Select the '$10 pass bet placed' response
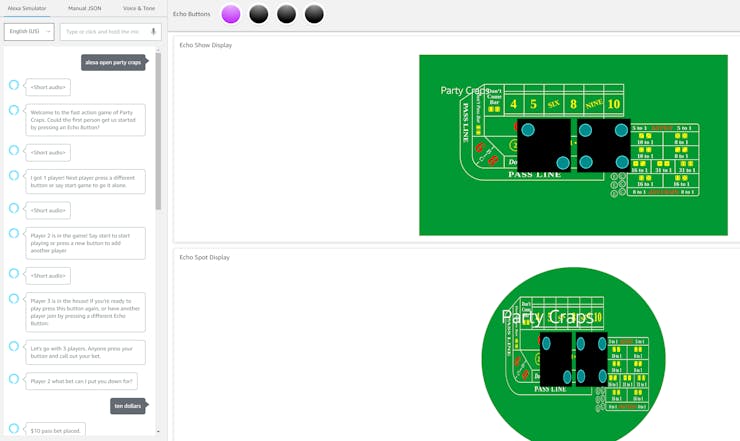Screen dimensions: 740x441 tap(56, 430)
